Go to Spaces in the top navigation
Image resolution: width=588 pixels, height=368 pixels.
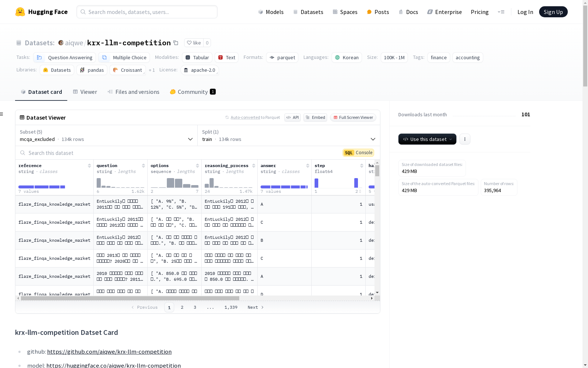pos(345,12)
